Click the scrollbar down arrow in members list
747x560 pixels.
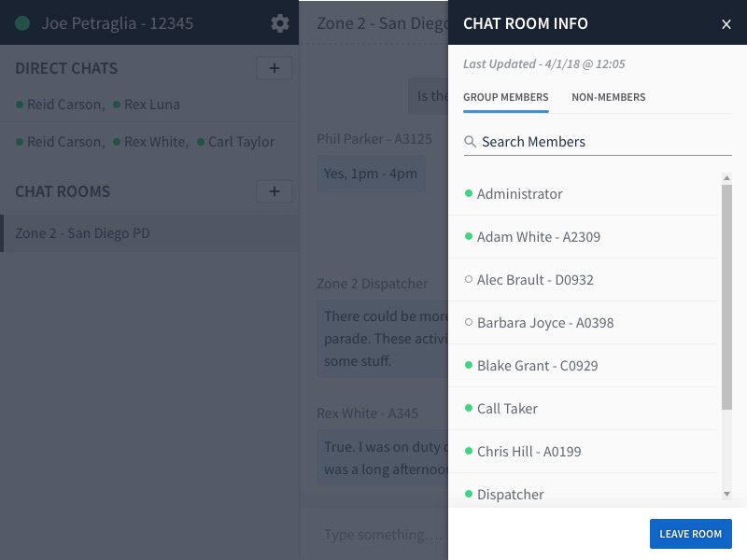(726, 494)
